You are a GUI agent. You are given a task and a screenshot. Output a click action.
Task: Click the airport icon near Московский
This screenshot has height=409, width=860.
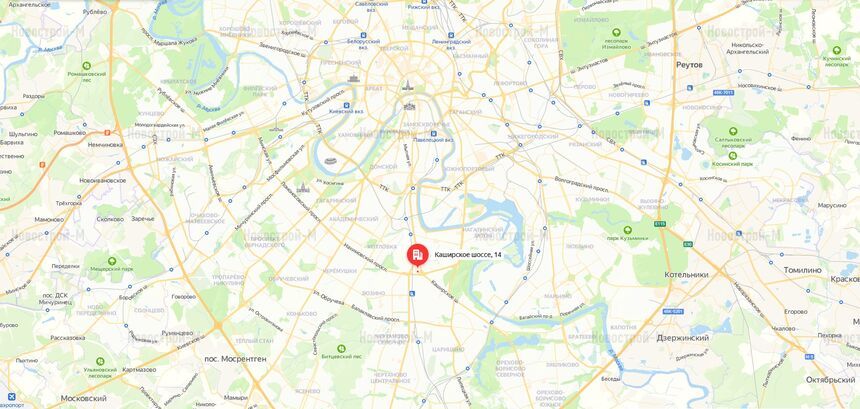pos(12,396)
